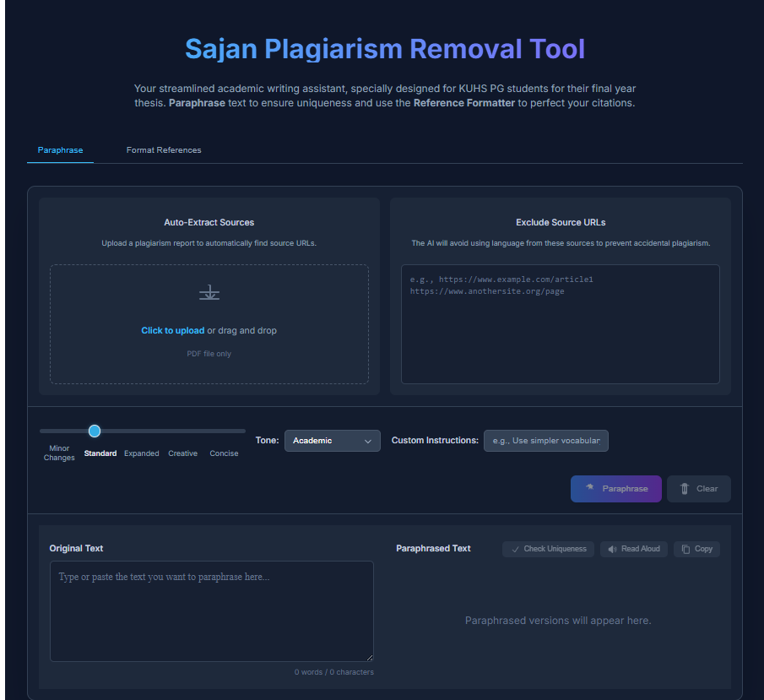The height and width of the screenshot is (700, 764).
Task: Switch to the Format References tab
Action: pos(163,149)
